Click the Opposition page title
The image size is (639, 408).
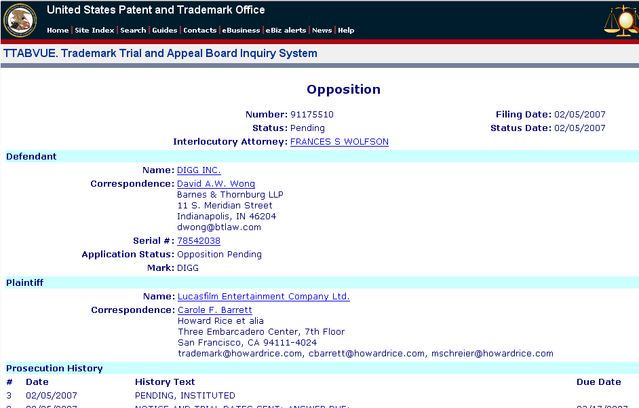(344, 89)
